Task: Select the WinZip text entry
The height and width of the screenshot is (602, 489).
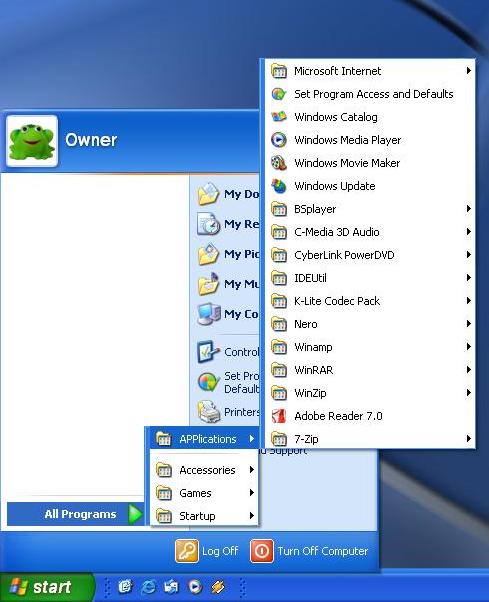Action: point(310,393)
